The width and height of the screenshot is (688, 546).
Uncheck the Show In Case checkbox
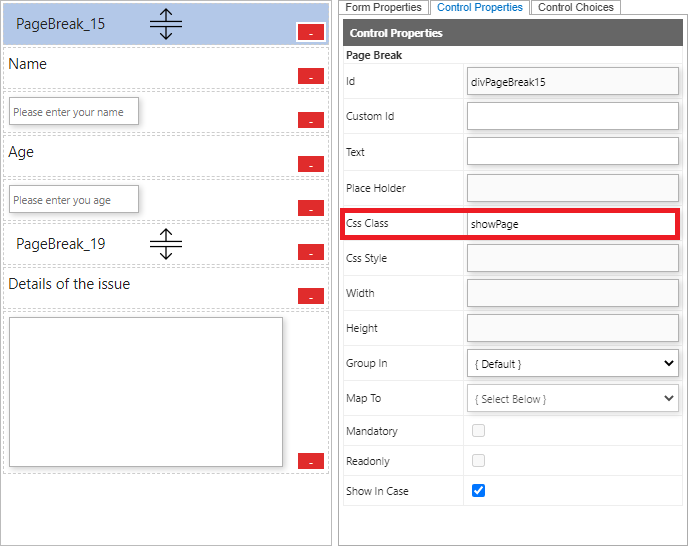click(478, 491)
